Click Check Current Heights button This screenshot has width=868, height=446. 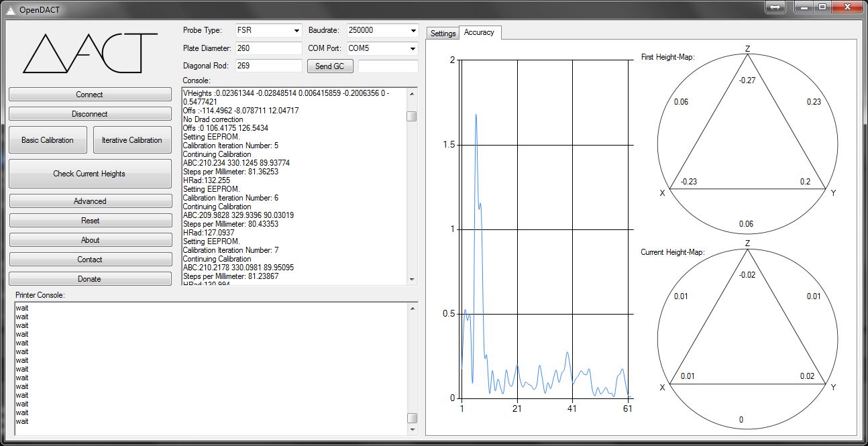90,174
